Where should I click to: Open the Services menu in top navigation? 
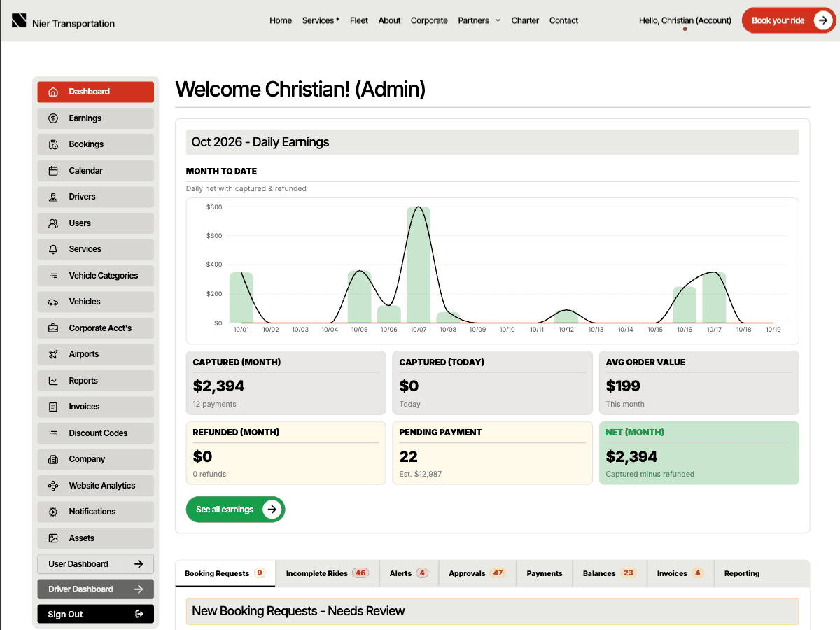(321, 21)
